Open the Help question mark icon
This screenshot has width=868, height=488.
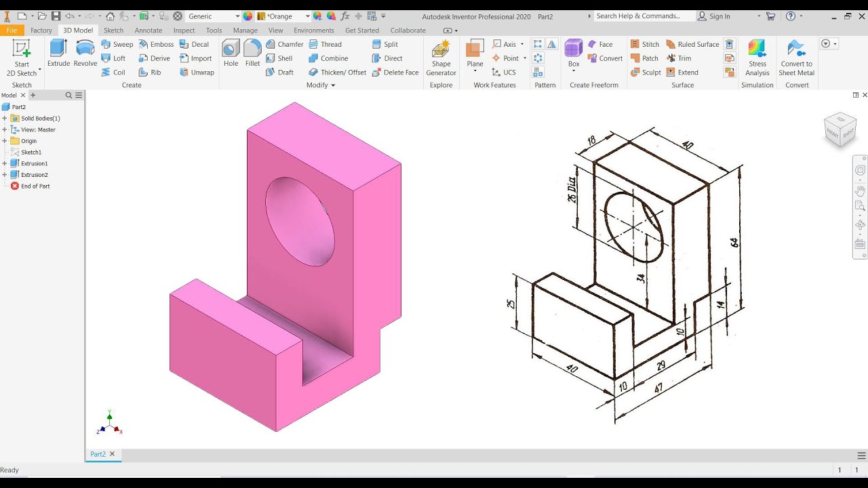pos(790,16)
